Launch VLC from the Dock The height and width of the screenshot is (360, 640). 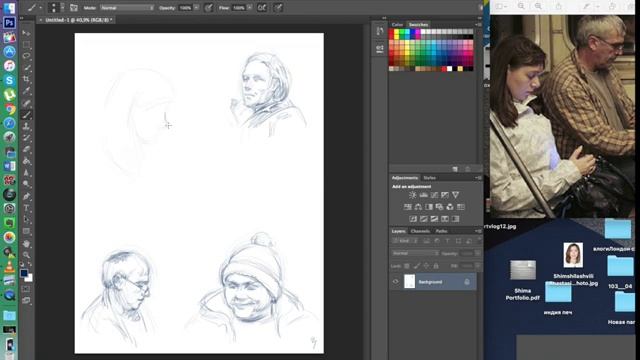(9, 266)
